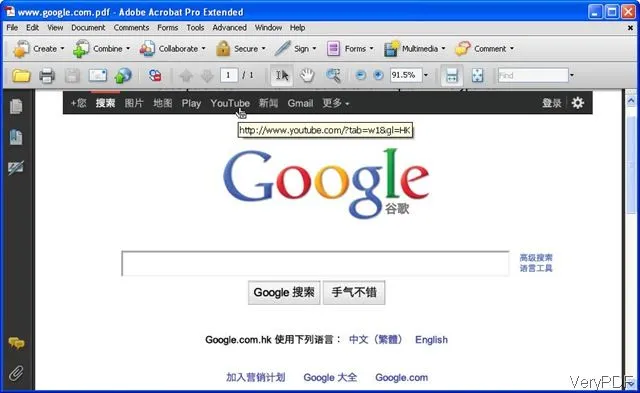
Task: Click the 更多 dropdown in Google bar
Action: click(336, 103)
